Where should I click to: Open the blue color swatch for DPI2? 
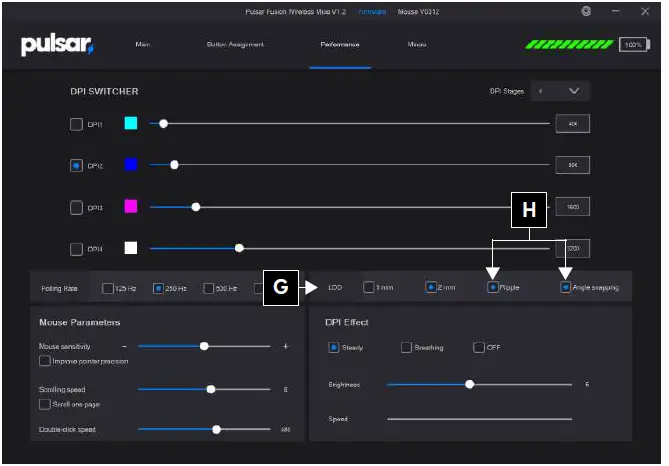tap(131, 164)
